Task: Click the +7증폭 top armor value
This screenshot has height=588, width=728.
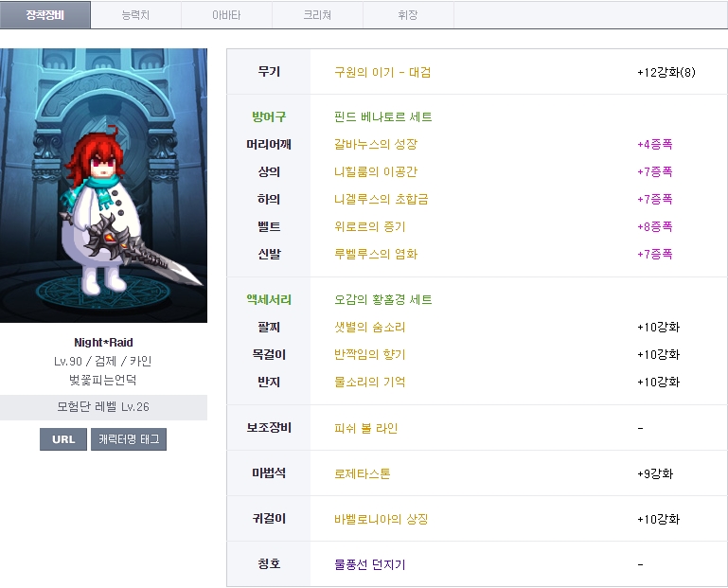Action: tap(655, 171)
